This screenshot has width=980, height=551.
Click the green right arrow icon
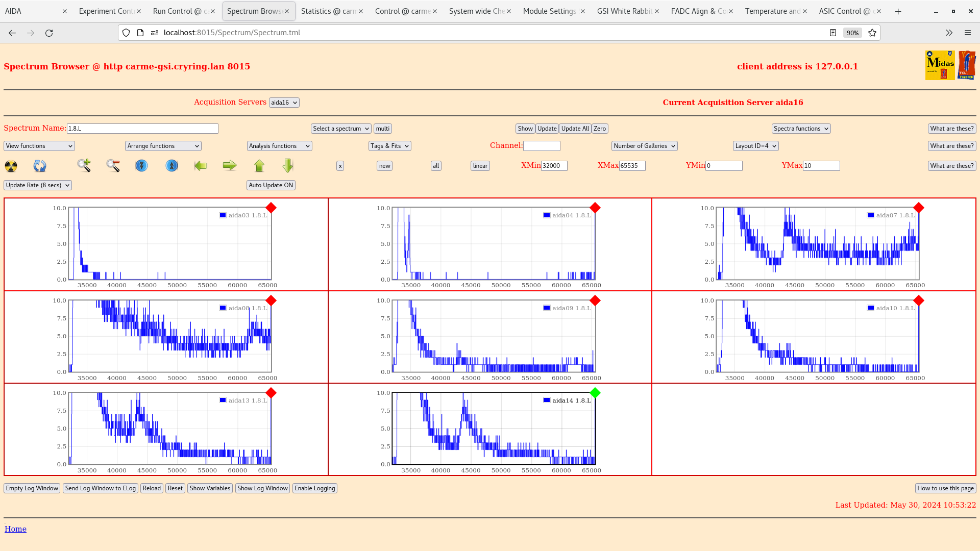230,165
